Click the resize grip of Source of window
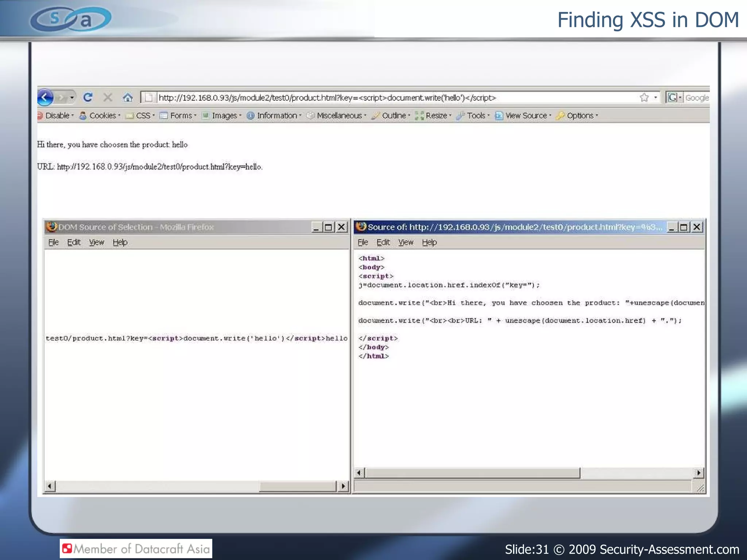This screenshot has width=747, height=560. coord(700,488)
